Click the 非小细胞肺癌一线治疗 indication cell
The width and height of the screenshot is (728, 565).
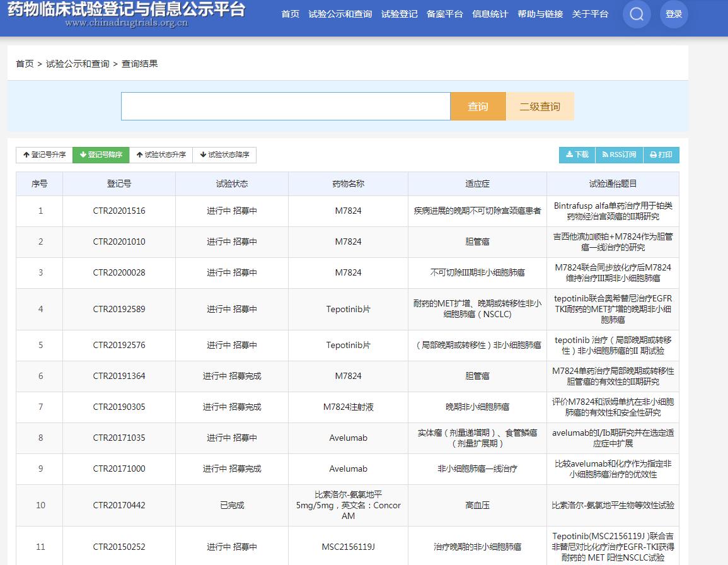tap(477, 469)
